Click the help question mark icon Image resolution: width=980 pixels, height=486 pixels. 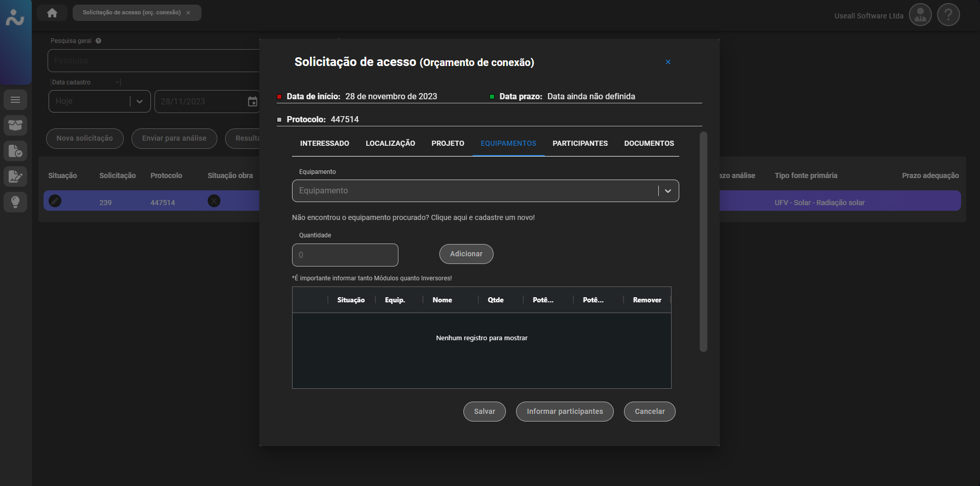coord(948,15)
